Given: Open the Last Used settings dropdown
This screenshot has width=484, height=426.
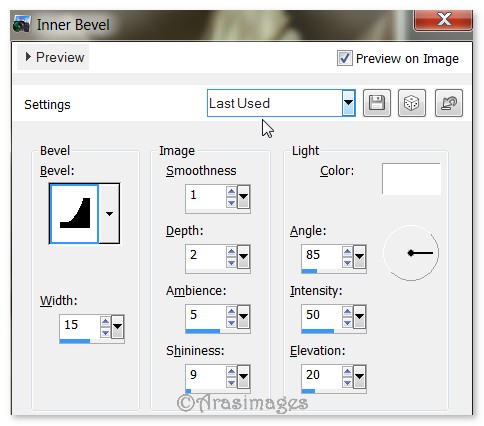Looking at the screenshot, I should coord(348,103).
